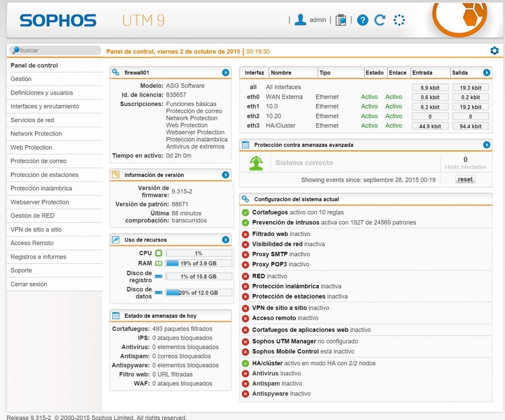
Task: Click the CPU chip icon
Action: pyautogui.click(x=158, y=253)
